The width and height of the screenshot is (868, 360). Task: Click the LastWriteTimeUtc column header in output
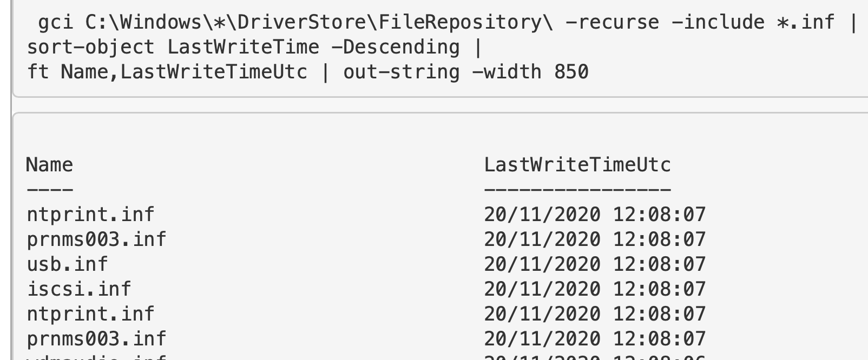point(577,165)
